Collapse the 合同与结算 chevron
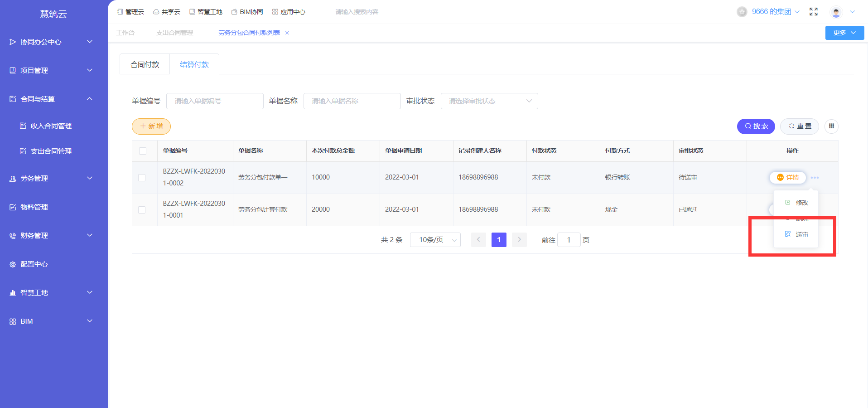 90,99
